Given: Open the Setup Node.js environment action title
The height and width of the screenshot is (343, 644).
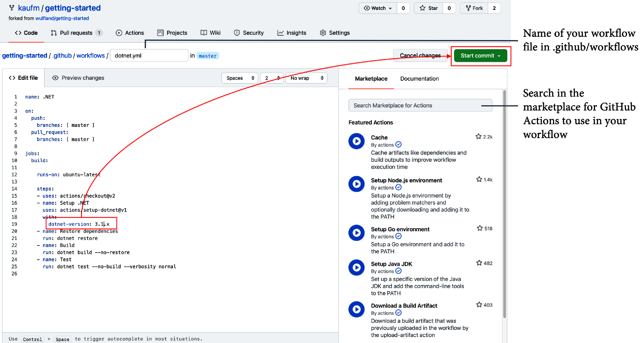Looking at the screenshot, I should tap(407, 180).
